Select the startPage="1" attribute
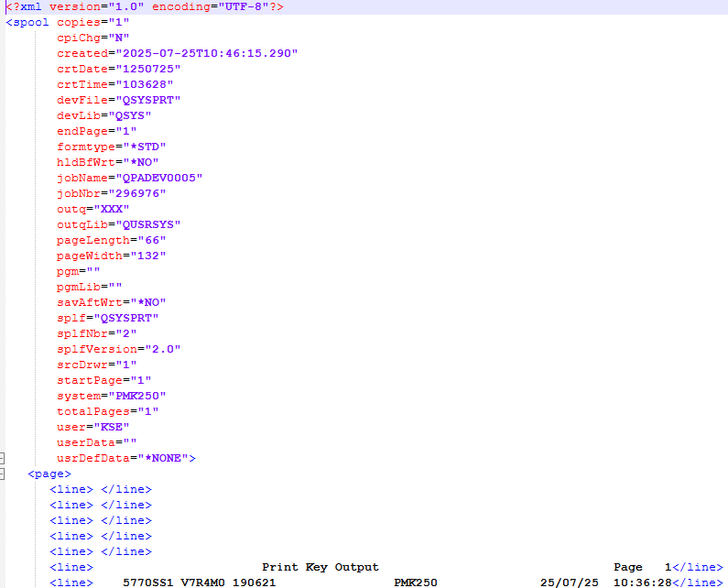The width and height of the screenshot is (728, 588). [x=104, y=380]
